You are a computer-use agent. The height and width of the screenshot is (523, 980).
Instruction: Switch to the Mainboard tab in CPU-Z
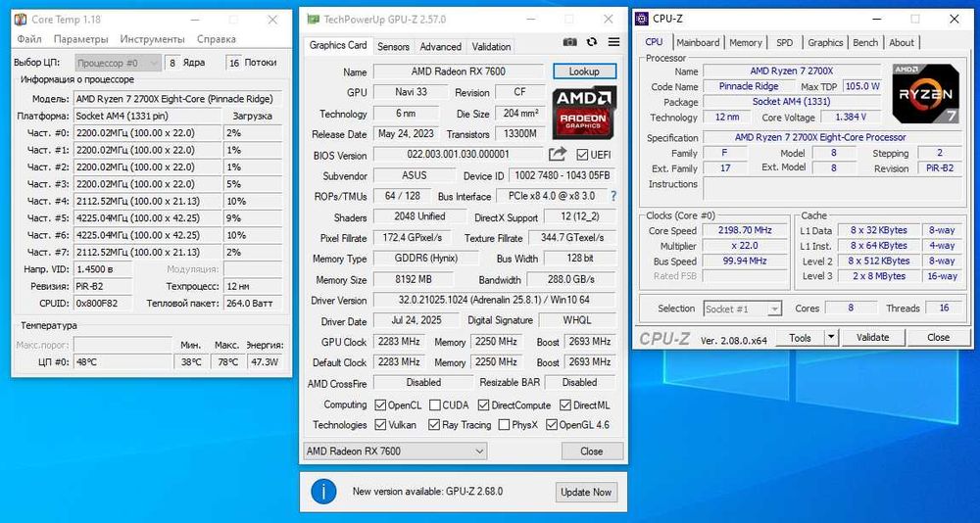click(x=698, y=42)
